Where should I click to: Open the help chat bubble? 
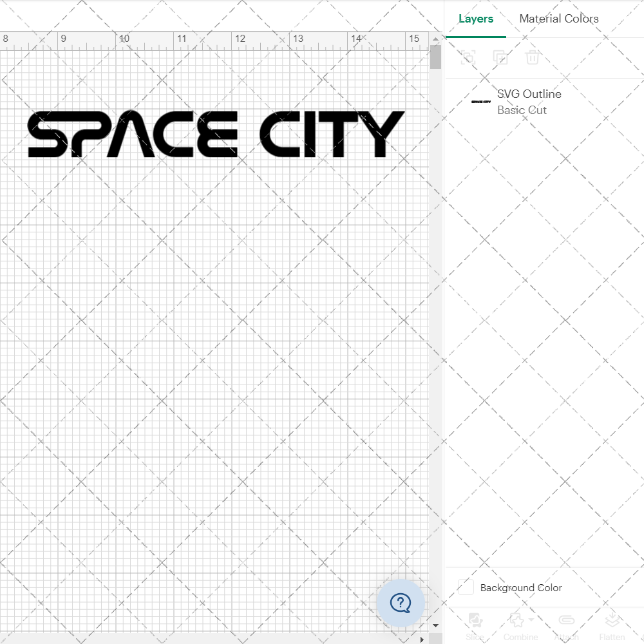(401, 603)
